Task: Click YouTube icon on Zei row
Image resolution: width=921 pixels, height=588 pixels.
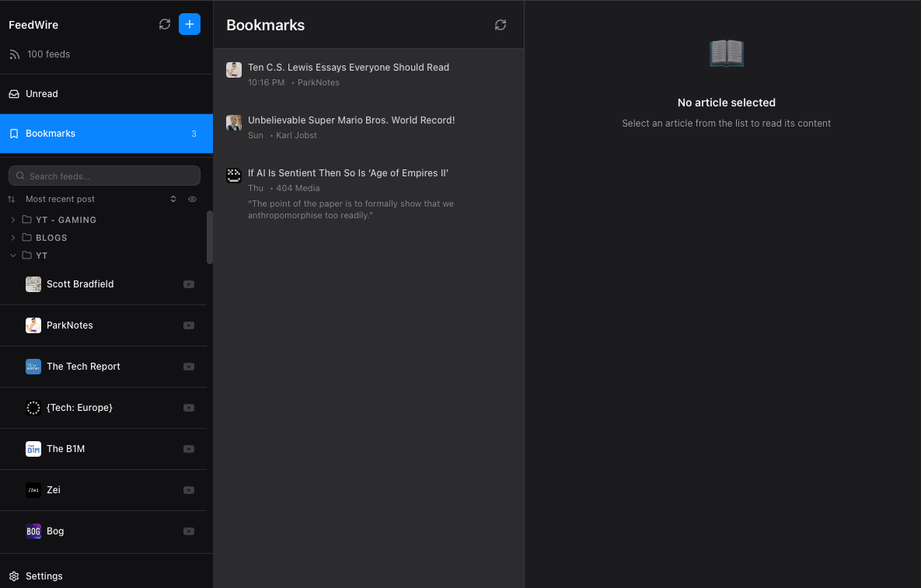Action: pos(189,489)
